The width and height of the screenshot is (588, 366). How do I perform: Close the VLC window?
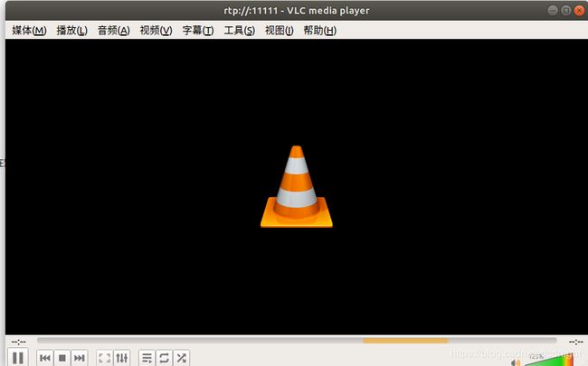[579, 11]
